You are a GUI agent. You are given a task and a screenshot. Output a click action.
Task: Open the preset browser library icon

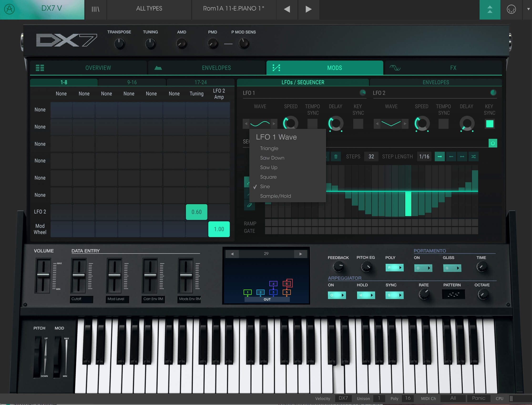point(95,9)
